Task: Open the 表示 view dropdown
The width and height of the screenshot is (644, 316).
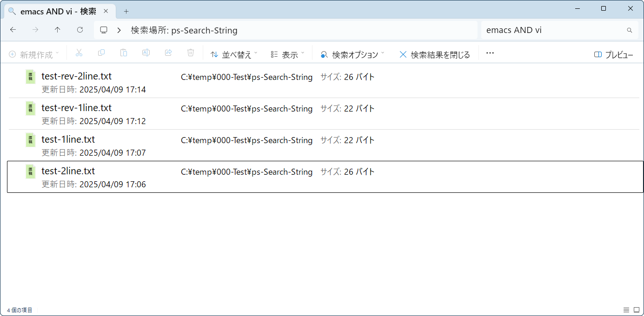Action: coord(287,55)
